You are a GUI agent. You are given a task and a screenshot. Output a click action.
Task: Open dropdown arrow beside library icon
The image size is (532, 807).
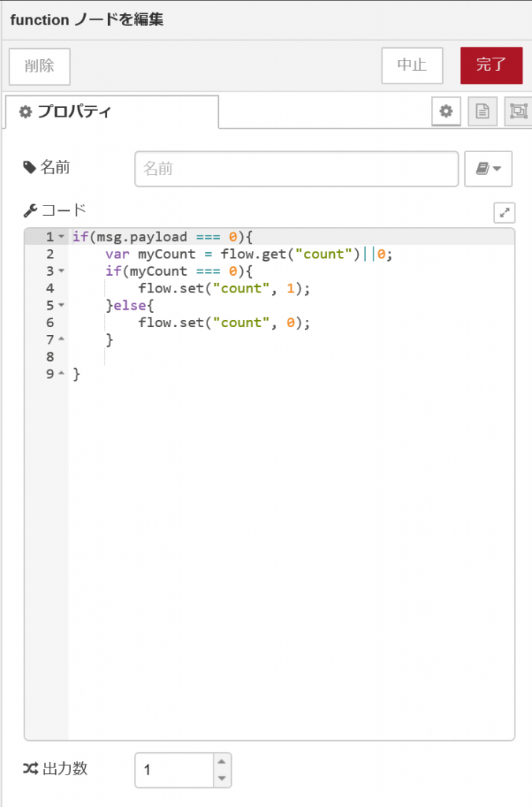[498, 169]
